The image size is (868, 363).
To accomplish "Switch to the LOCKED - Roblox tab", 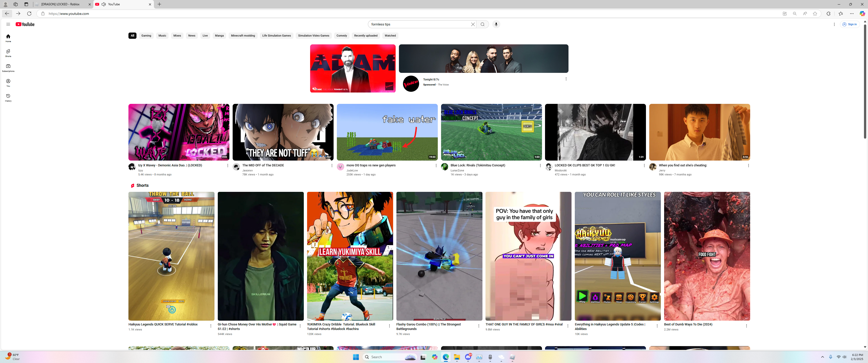I will point(63,4).
